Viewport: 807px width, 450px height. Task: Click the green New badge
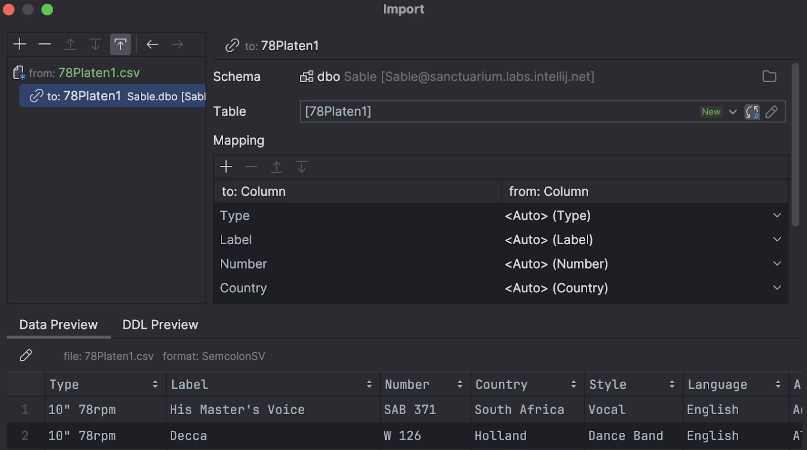(x=711, y=112)
